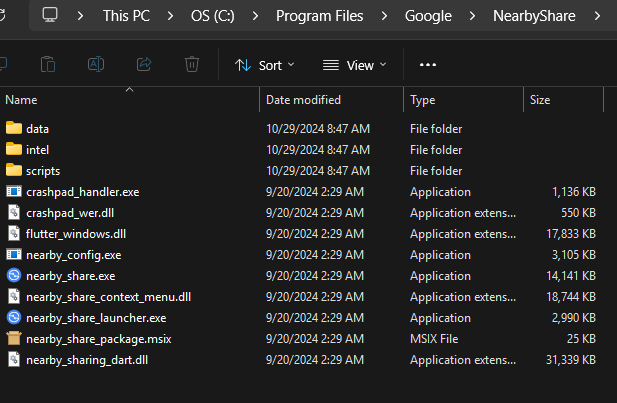Select crashpad_handler.exe file name
The image size is (617, 403).
(x=83, y=192)
